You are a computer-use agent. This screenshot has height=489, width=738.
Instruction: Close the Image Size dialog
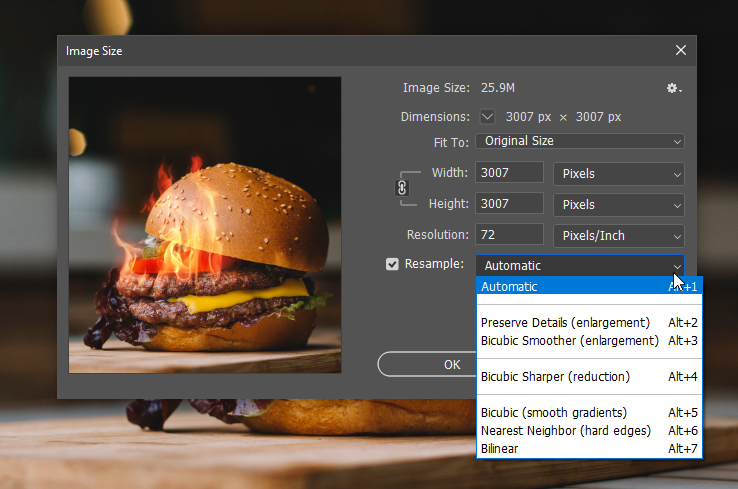pos(681,50)
